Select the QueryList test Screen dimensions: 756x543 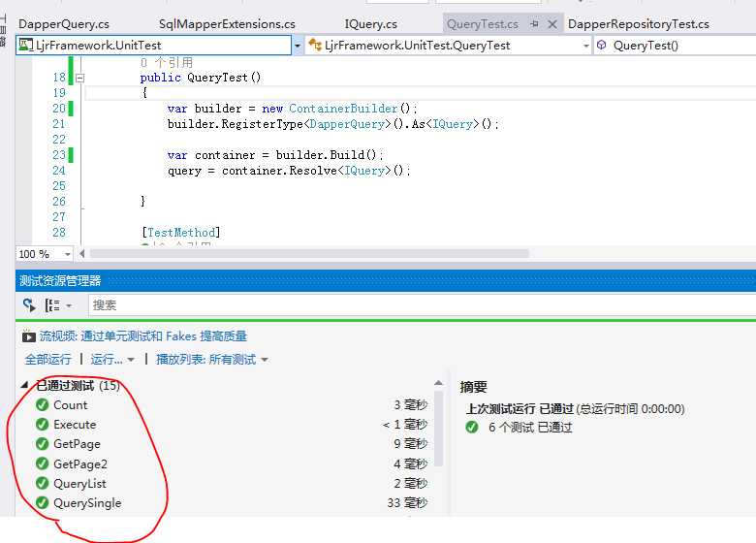[x=79, y=483]
